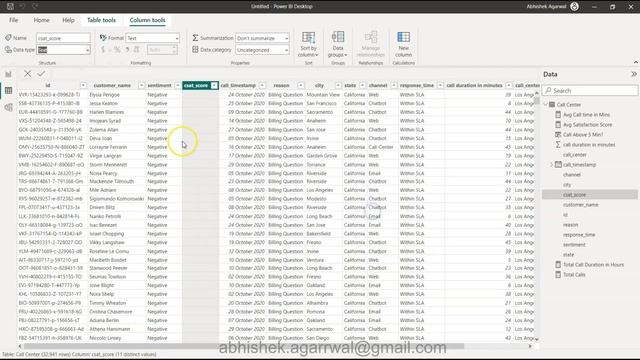This screenshot has width=640, height=360.
Task: Apply currency format dollar icon
Action: pos(103,50)
